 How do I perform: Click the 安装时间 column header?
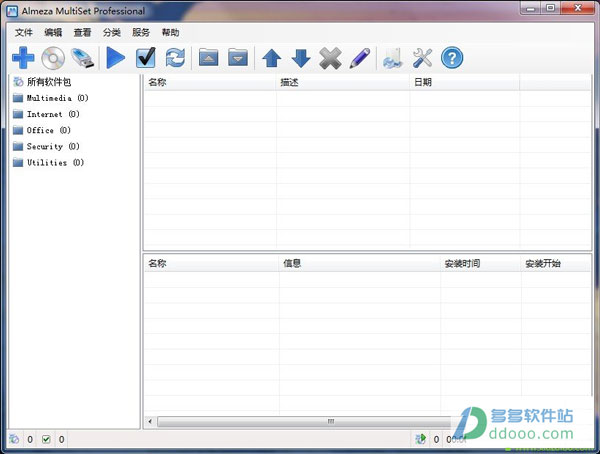(481, 263)
